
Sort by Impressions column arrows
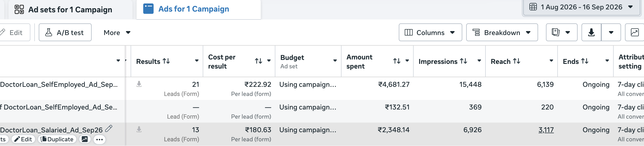click(463, 61)
